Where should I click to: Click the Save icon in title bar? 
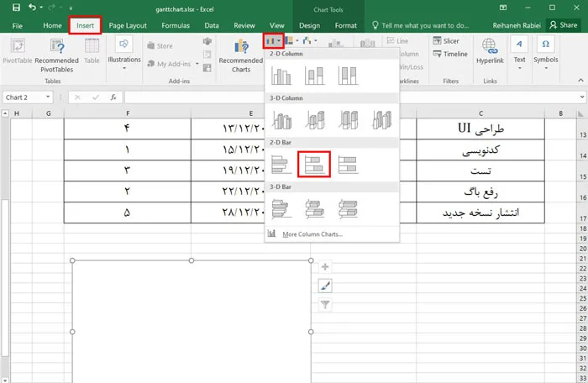[12, 8]
